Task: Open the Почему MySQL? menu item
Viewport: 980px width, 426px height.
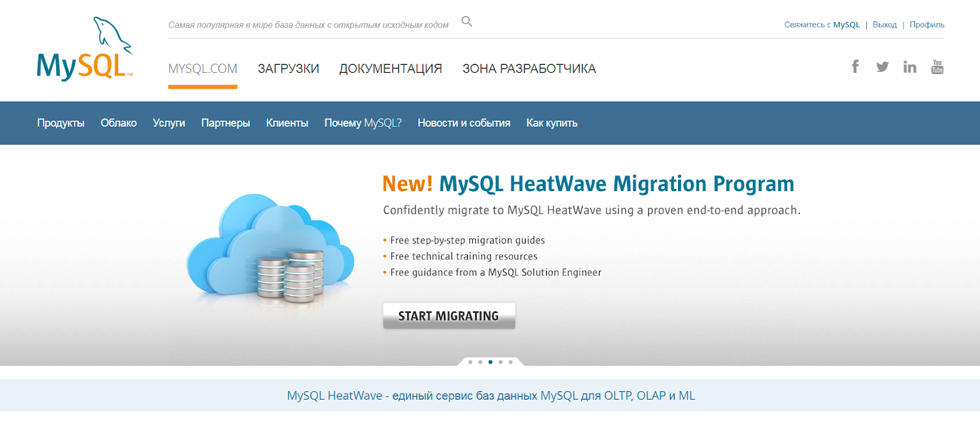Action: 363,123
